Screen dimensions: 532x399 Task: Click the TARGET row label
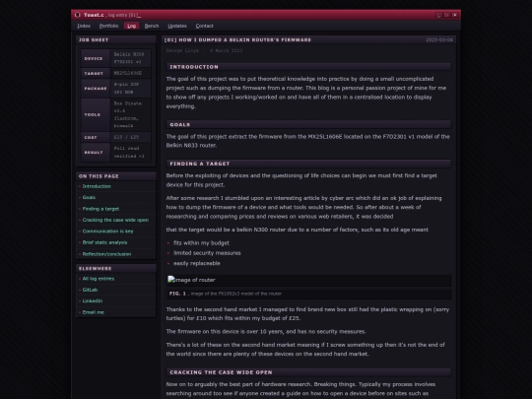point(96,73)
